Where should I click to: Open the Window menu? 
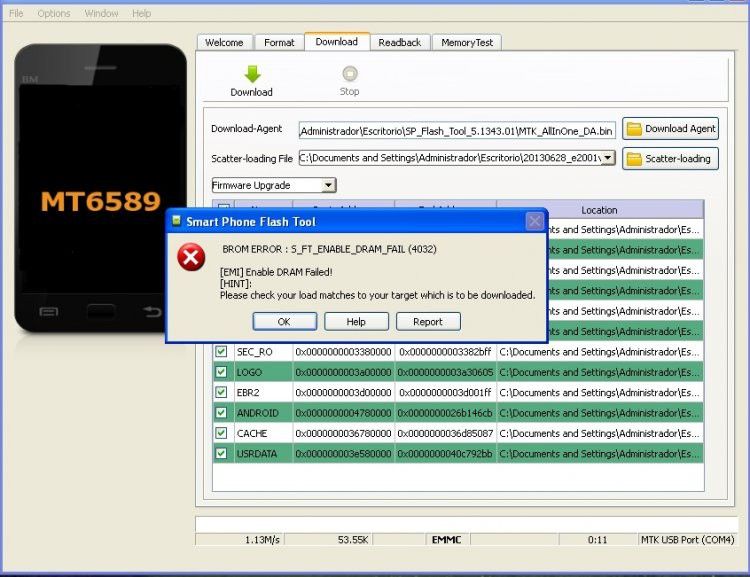tap(101, 13)
